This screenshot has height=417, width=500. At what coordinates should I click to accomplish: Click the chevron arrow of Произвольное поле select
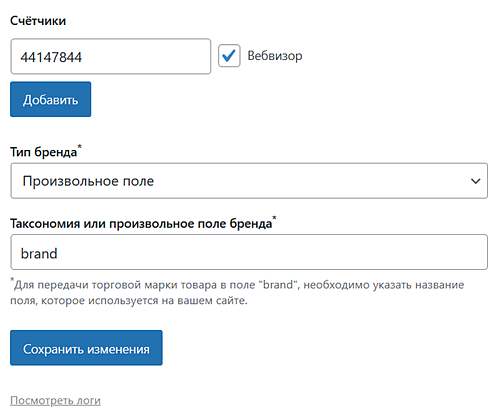tap(476, 181)
